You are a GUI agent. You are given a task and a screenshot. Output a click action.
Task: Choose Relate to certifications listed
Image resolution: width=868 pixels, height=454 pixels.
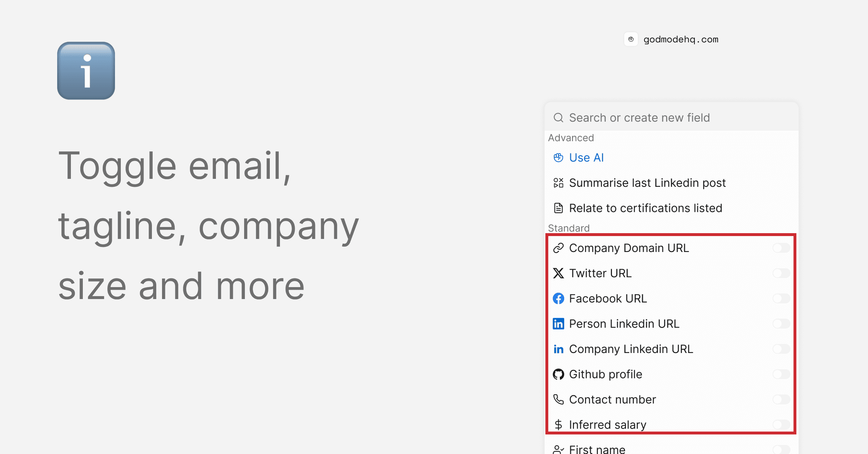pyautogui.click(x=645, y=208)
